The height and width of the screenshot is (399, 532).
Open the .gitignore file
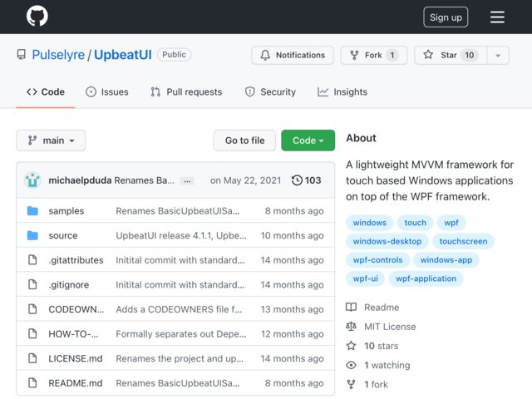68,284
